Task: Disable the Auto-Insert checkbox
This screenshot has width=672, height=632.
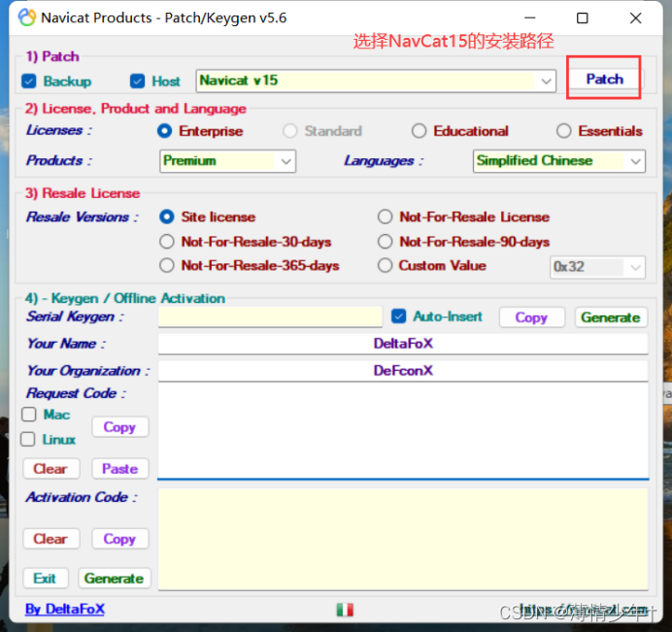Action: 398,316
